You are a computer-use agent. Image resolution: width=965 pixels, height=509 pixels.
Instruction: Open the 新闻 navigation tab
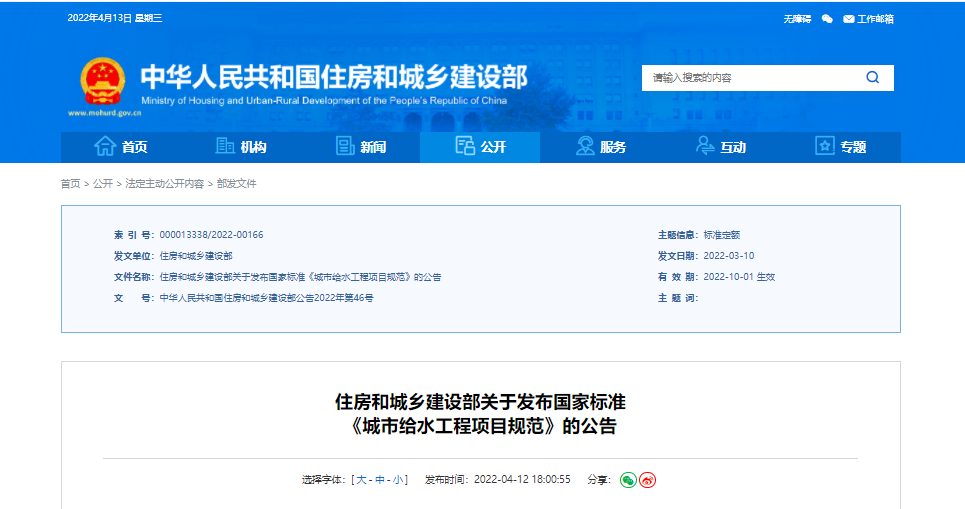coord(361,147)
